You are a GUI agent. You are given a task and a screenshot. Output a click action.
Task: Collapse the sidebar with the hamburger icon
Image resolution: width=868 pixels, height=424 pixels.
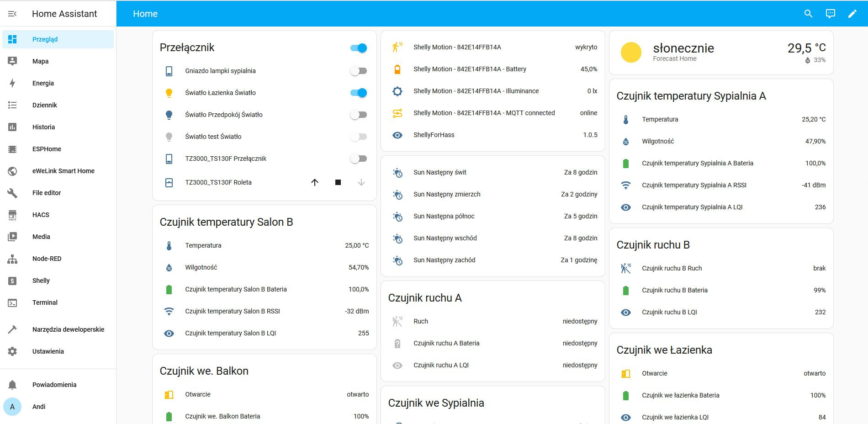[x=13, y=14]
